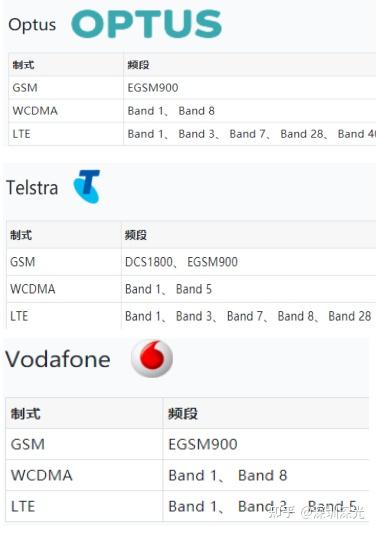Click DCS1800 in Telstra GSM row
The width and height of the screenshot is (376, 533).
click(149, 262)
